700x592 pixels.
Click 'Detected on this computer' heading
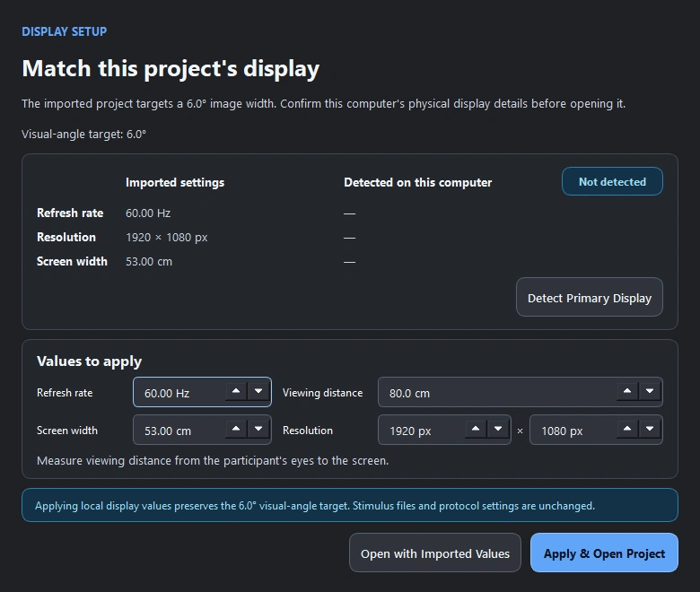point(417,182)
